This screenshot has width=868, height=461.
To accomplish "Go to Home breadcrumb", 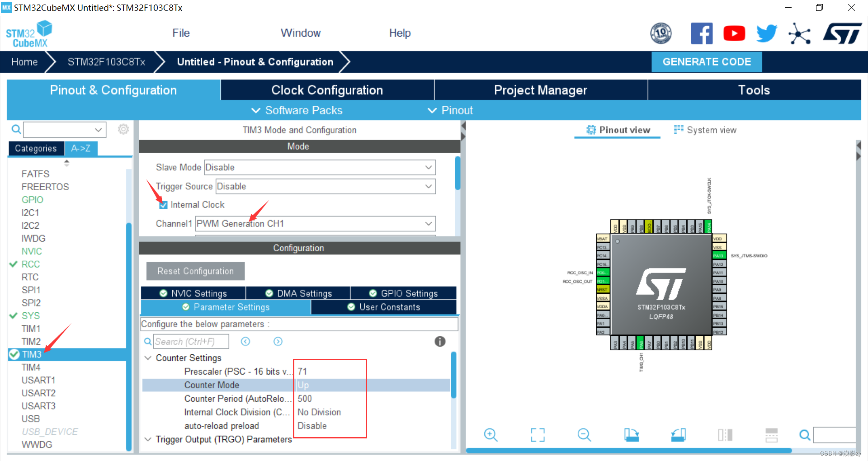I will pyautogui.click(x=24, y=62).
